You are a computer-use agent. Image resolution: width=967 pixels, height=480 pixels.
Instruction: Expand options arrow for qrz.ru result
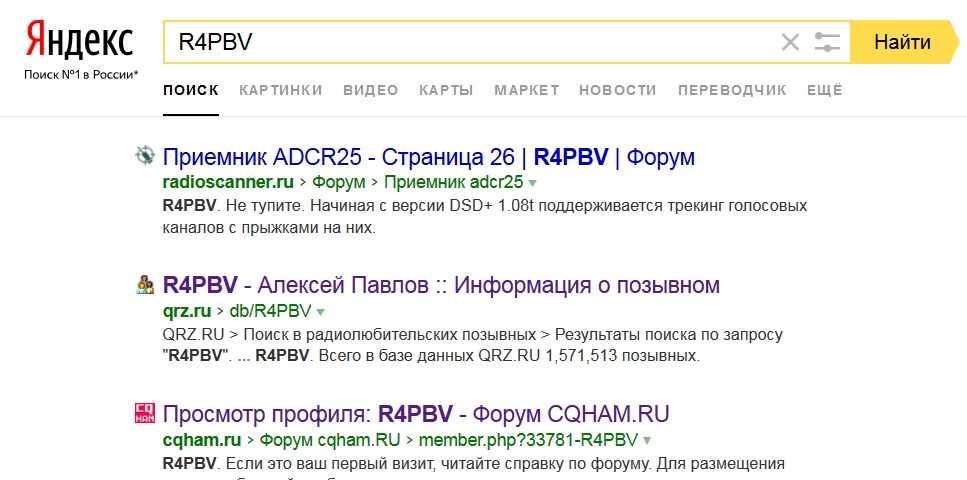point(320,312)
